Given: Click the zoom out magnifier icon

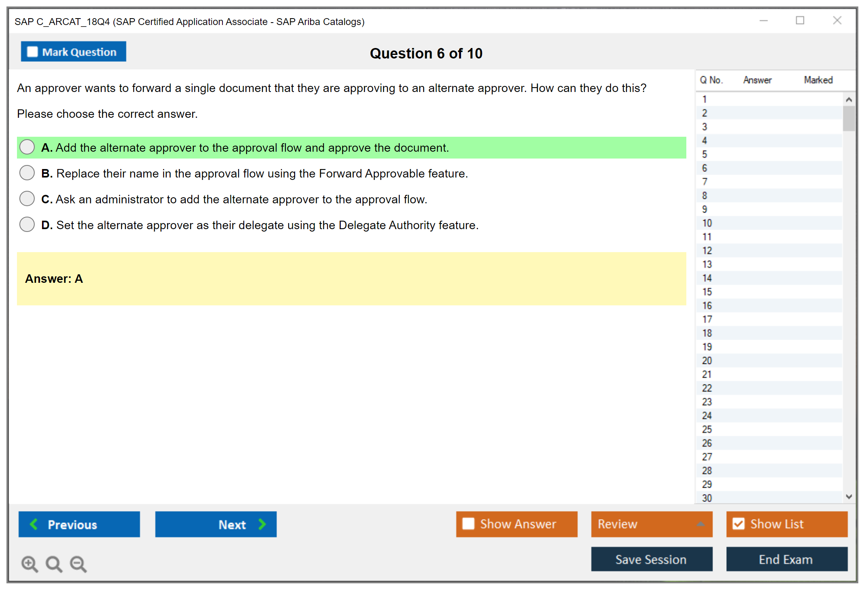Looking at the screenshot, I should click(78, 564).
